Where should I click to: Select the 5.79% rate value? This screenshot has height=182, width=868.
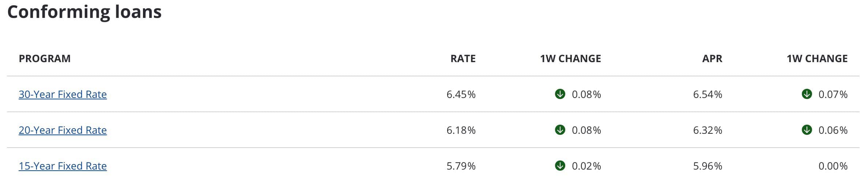[x=461, y=166]
